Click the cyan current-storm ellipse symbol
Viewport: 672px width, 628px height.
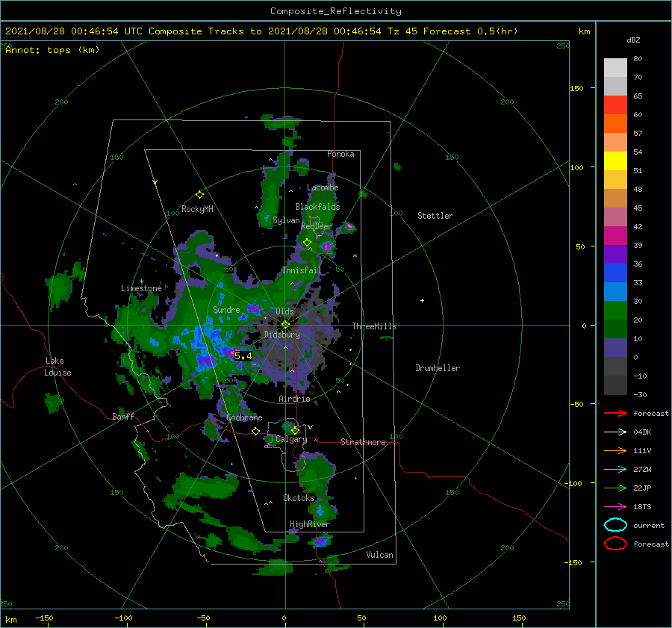point(615,525)
